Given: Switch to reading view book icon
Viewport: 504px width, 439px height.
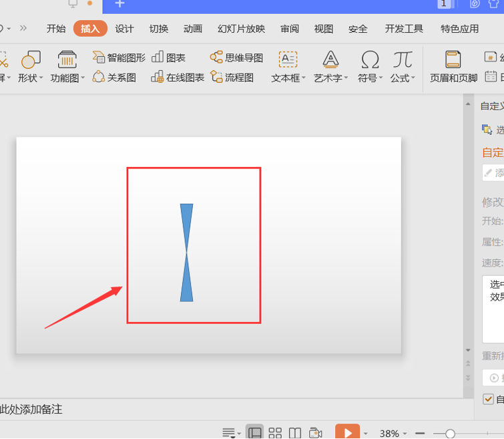Looking at the screenshot, I should point(295,433).
